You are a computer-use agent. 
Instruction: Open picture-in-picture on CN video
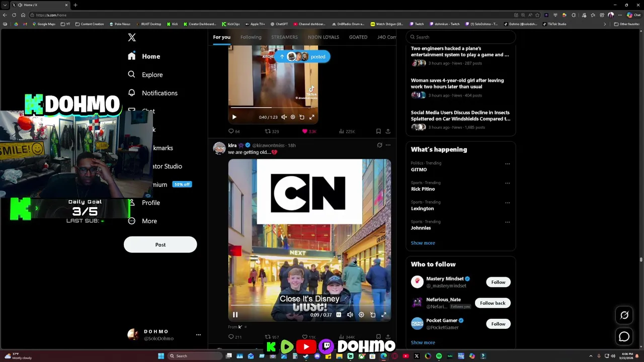click(373, 315)
